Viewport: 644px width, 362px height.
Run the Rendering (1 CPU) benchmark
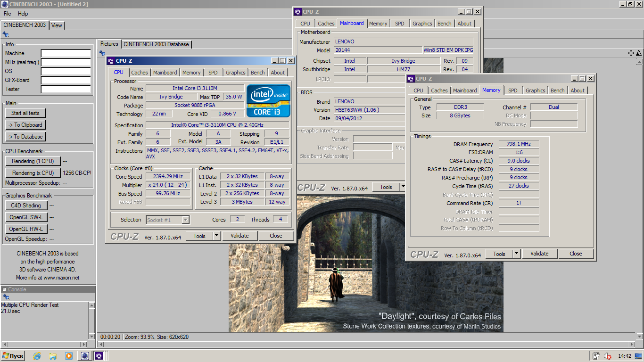click(33, 161)
